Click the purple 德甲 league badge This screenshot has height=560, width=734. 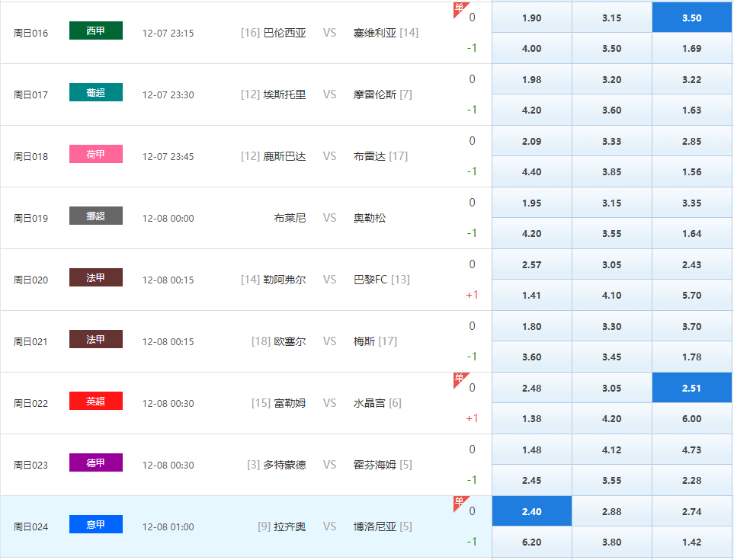pyautogui.click(x=95, y=462)
